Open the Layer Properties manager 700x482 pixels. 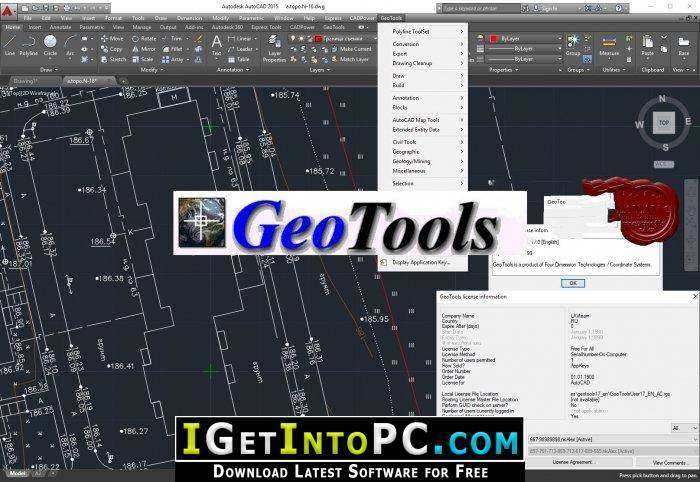tap(274, 48)
